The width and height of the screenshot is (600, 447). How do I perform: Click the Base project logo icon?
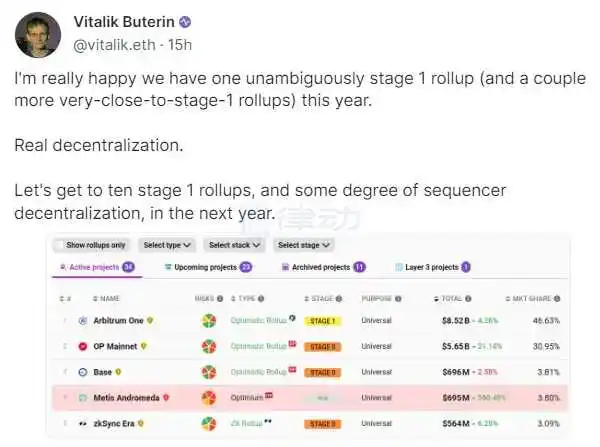point(83,372)
